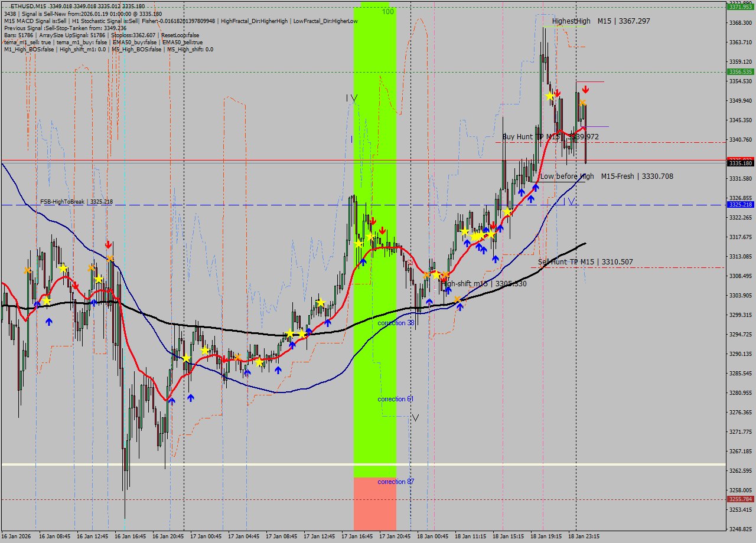This screenshot has height=543, width=756.
Task: Click the orange X marker near 16 Jan 08:45
Action: (27, 270)
